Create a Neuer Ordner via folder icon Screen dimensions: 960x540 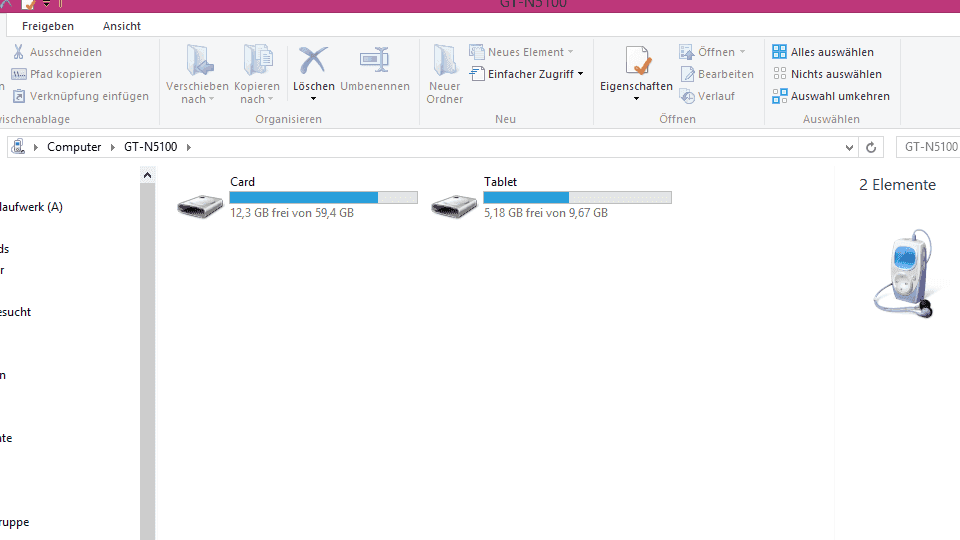(x=444, y=60)
